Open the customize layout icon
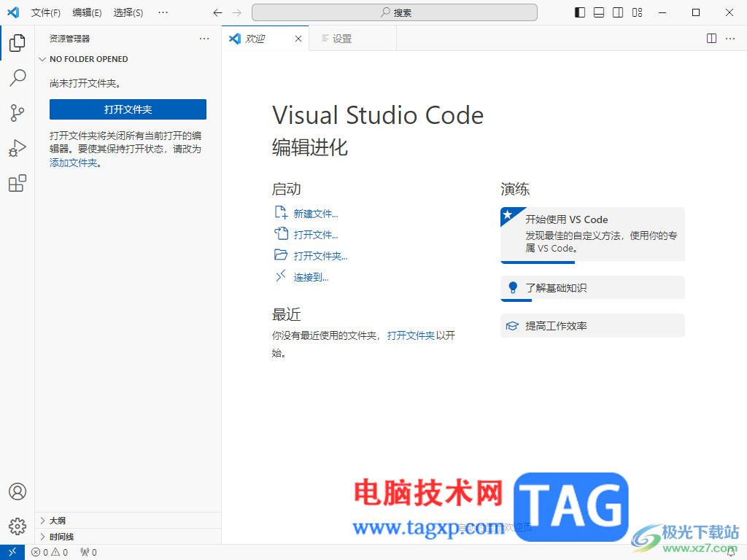Viewport: 747px width, 560px height. (638, 13)
